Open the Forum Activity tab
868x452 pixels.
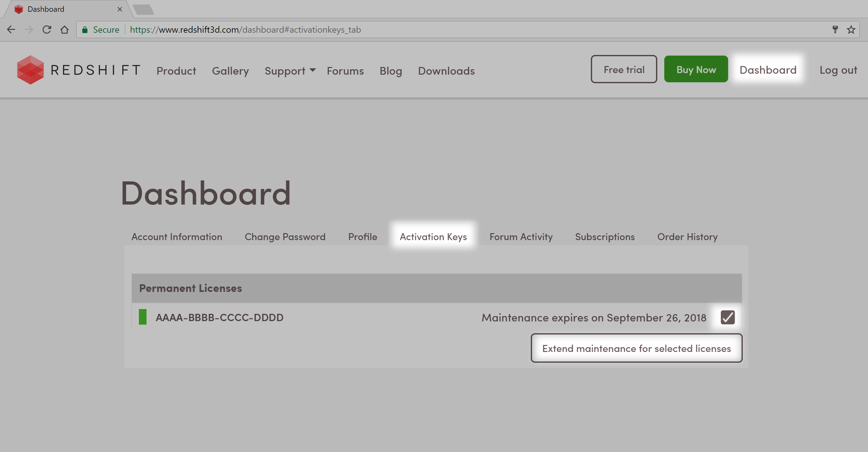point(521,237)
